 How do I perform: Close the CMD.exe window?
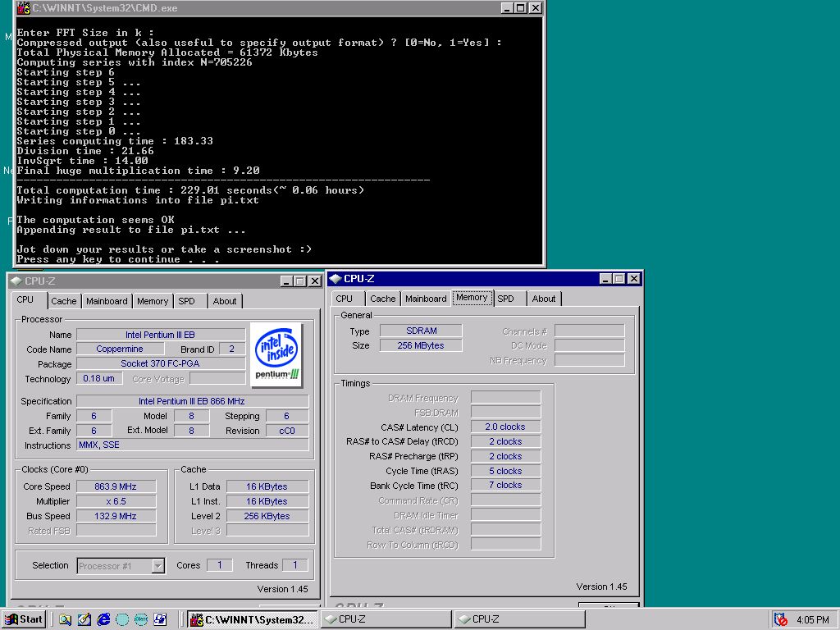[x=535, y=8]
